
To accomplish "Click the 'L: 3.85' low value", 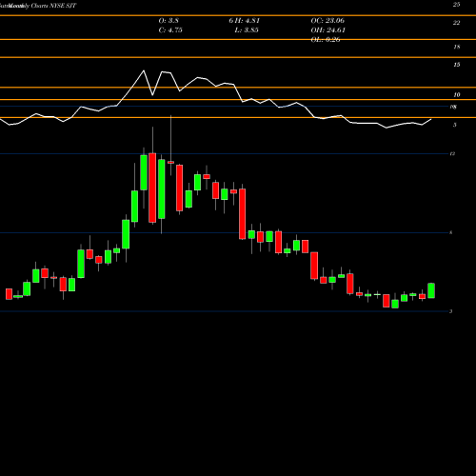I will [247, 30].
